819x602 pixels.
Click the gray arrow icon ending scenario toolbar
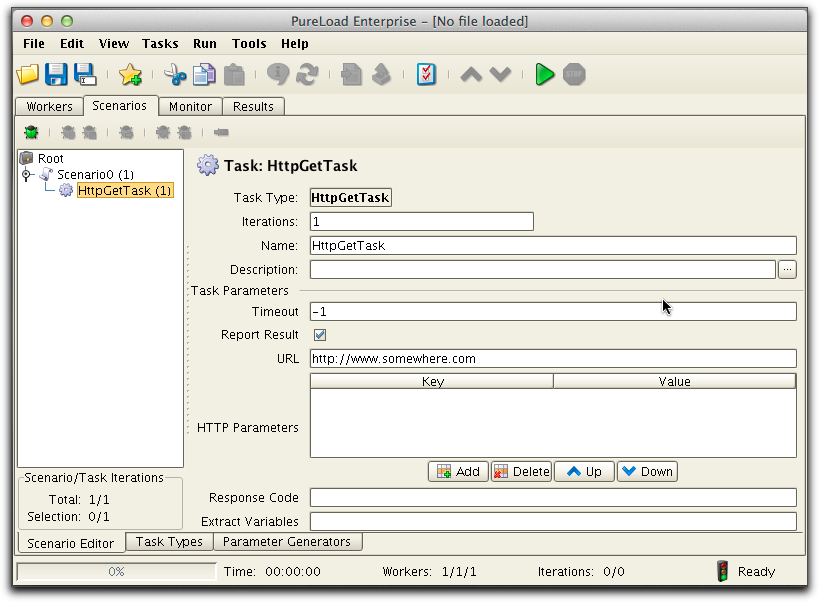(x=221, y=132)
